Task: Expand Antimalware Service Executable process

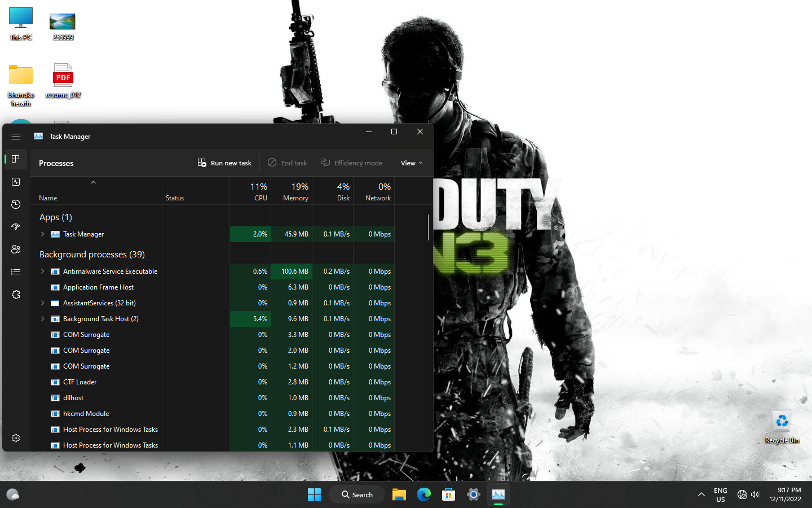Action: click(x=43, y=271)
